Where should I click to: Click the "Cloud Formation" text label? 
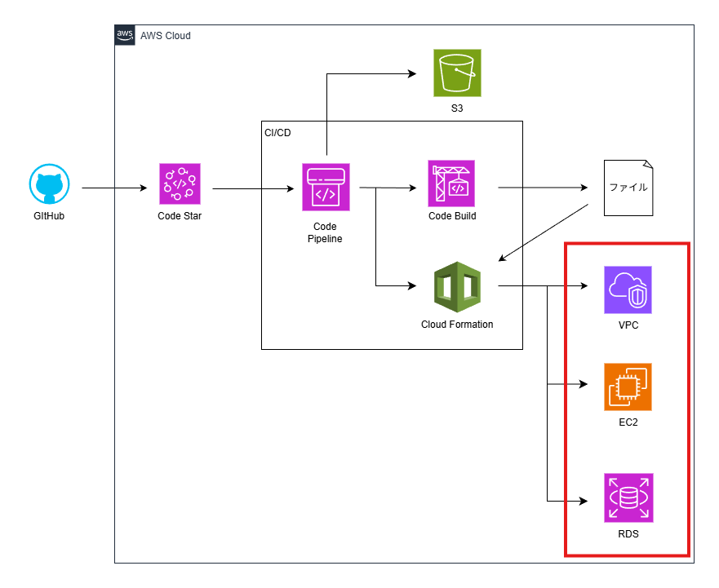tap(457, 325)
